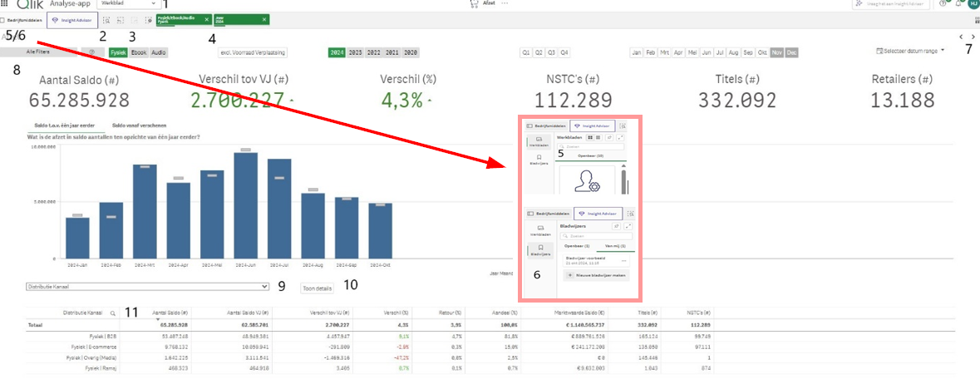Search in the Distributie Kanaal column

pos(113,312)
